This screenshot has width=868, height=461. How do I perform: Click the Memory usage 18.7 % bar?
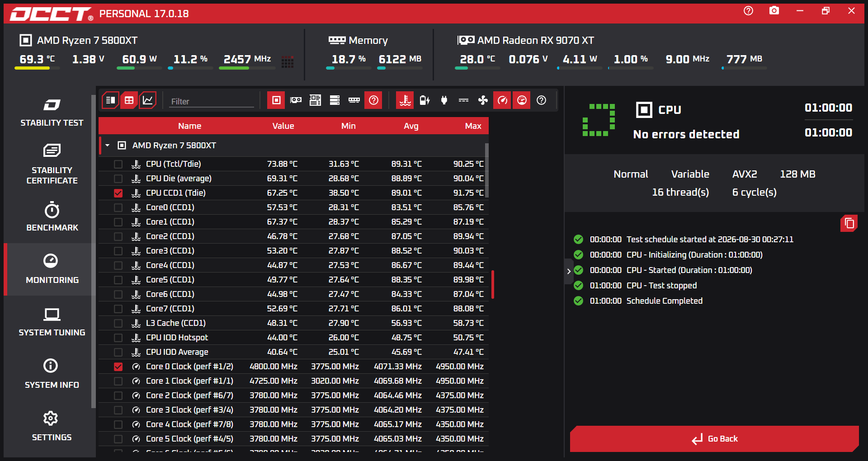click(x=349, y=68)
